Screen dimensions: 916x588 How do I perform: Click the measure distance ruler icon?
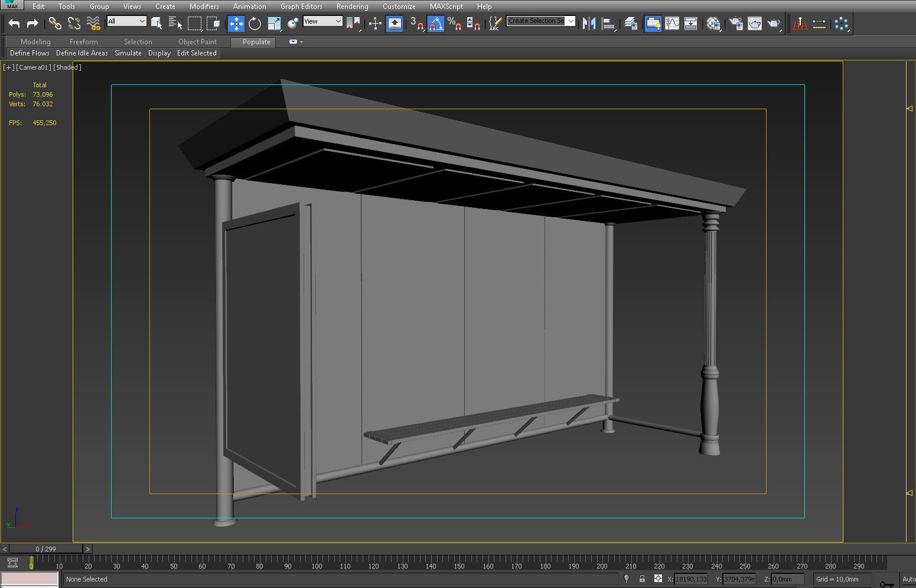click(x=819, y=24)
